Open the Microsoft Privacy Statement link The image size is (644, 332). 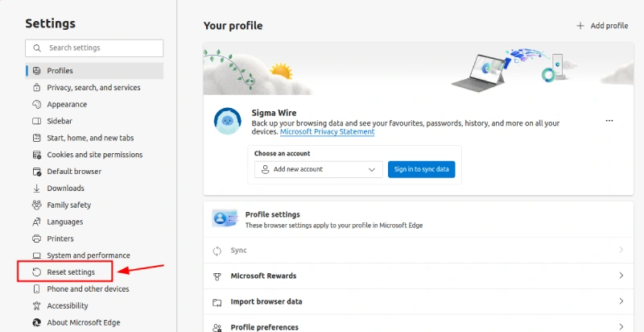pos(328,132)
